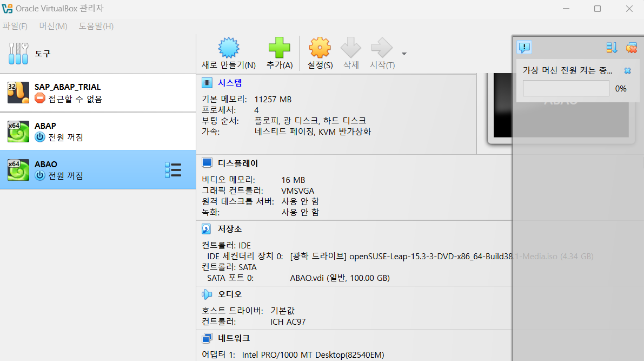Open the ABAO machine tools menu icon
644x361 pixels.
tap(173, 170)
